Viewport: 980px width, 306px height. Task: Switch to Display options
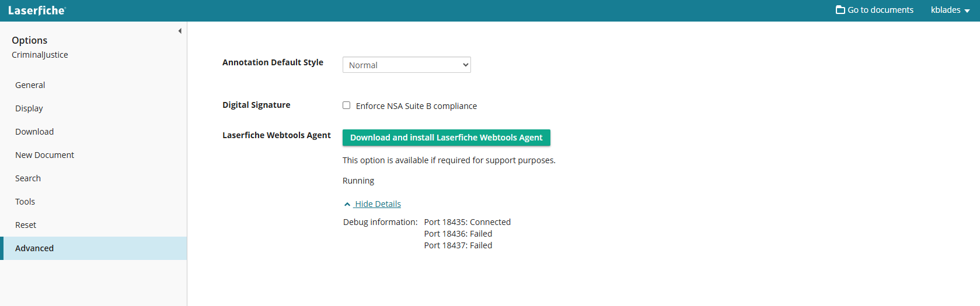tap(29, 108)
